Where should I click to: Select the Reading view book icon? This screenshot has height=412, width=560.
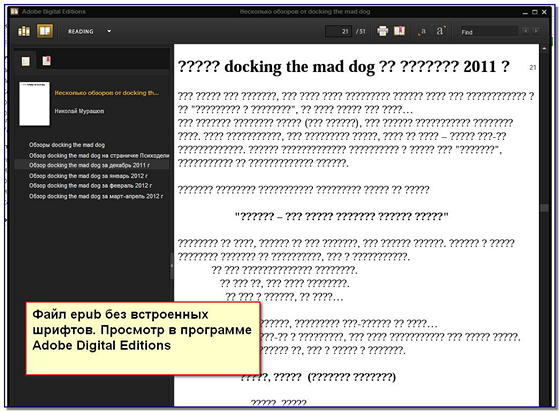45,31
